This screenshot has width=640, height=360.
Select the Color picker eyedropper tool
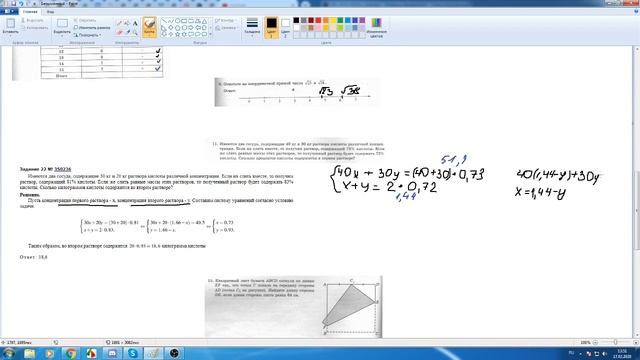[127, 32]
